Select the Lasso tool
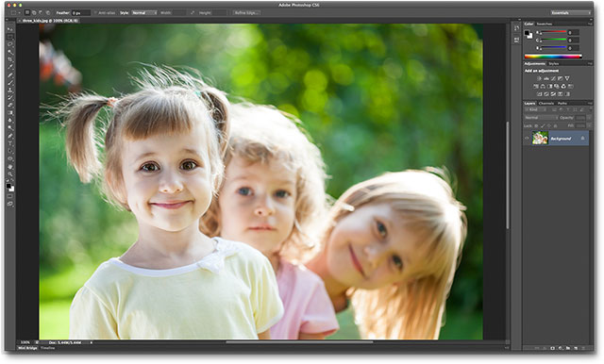Viewport: 604px width, 364px height. pyautogui.click(x=10, y=44)
